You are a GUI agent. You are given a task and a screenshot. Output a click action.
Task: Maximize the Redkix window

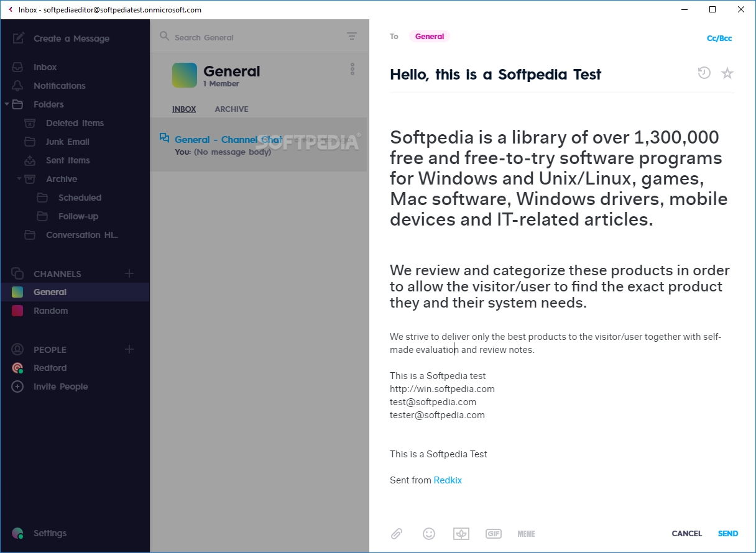[712, 9]
